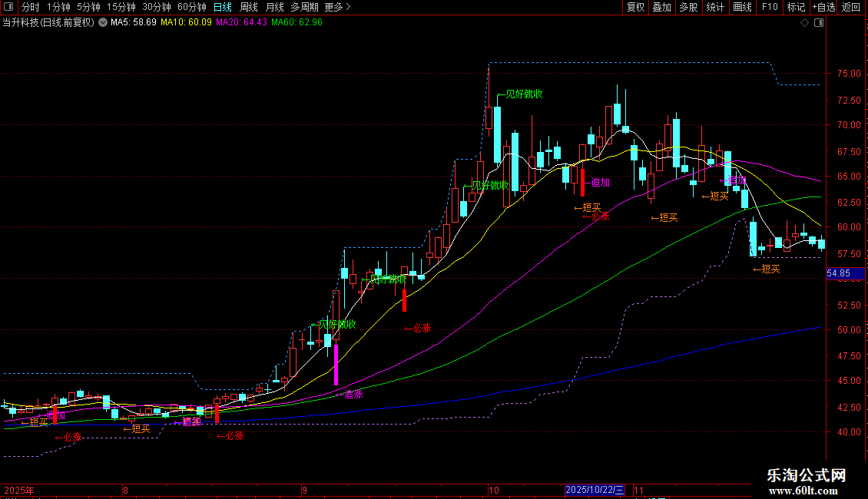Viewport: 868px width, 499px height.
Task: Click the 当升科技(日线.前复权) chart title
Action: click(x=48, y=23)
